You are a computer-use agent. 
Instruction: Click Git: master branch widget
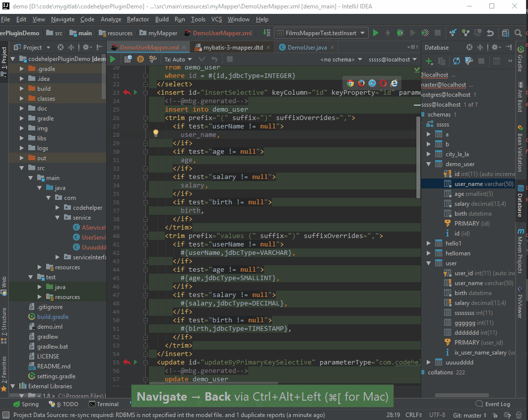point(470,415)
